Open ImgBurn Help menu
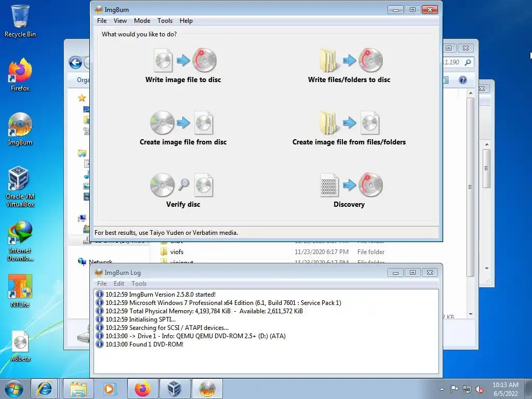Viewport: 532px width, 399px height. pos(186,21)
